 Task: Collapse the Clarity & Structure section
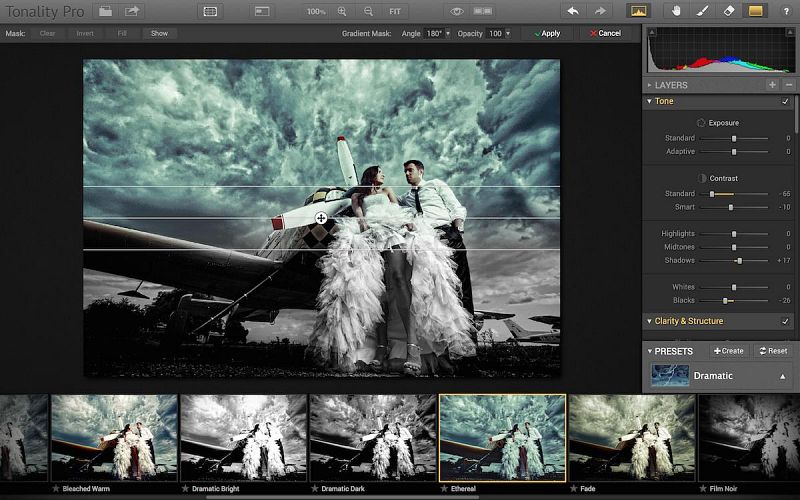[649, 321]
